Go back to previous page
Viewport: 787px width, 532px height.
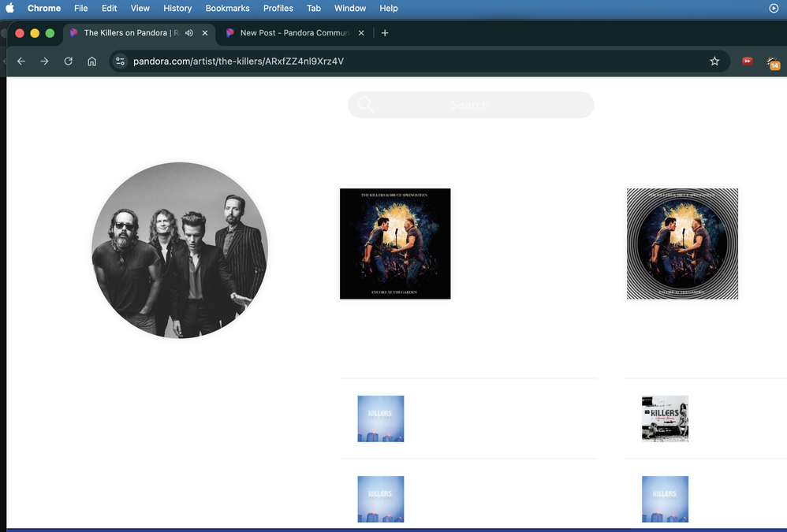click(21, 61)
